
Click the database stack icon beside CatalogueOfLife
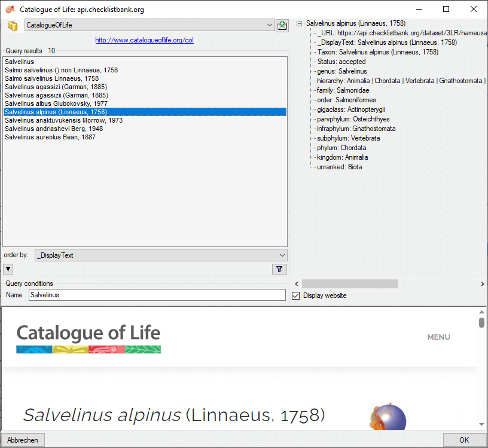13,26
